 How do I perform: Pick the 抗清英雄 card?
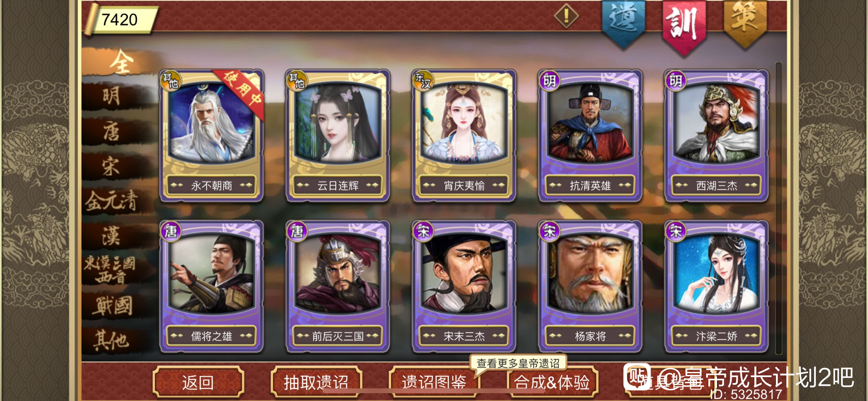click(590, 135)
